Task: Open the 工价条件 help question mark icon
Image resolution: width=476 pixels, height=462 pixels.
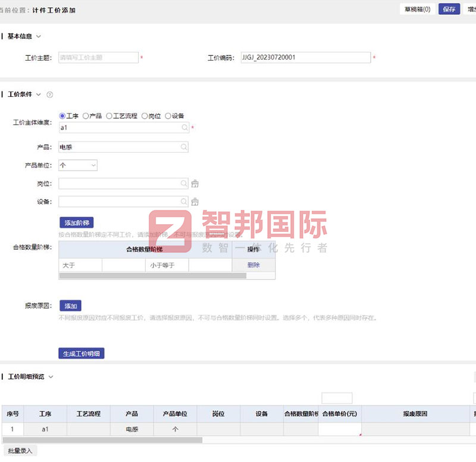Action: 50,94
